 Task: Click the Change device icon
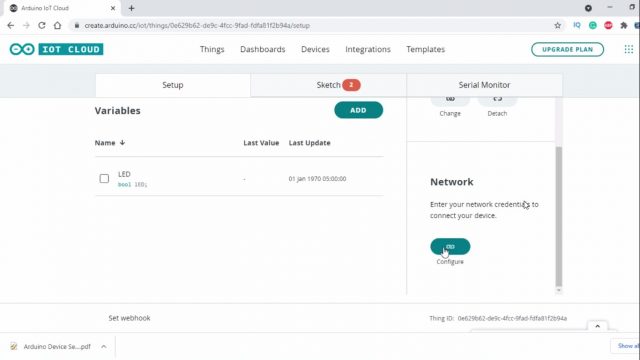click(x=450, y=100)
